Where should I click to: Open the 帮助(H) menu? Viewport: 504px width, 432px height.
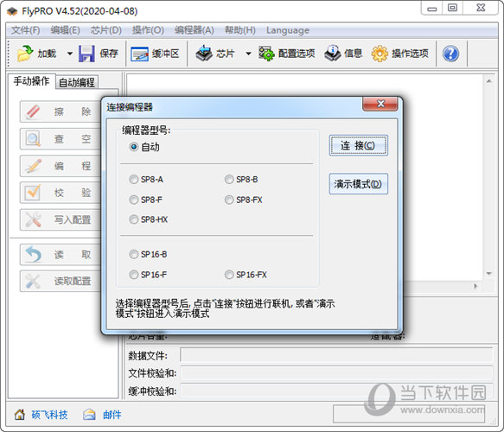click(x=239, y=30)
